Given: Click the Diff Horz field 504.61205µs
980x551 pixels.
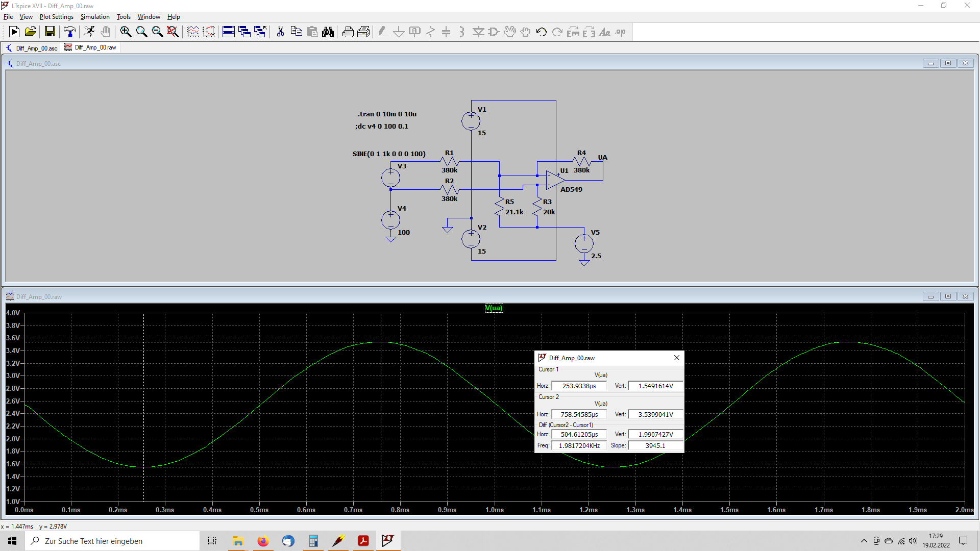Looking at the screenshot, I should [579, 435].
